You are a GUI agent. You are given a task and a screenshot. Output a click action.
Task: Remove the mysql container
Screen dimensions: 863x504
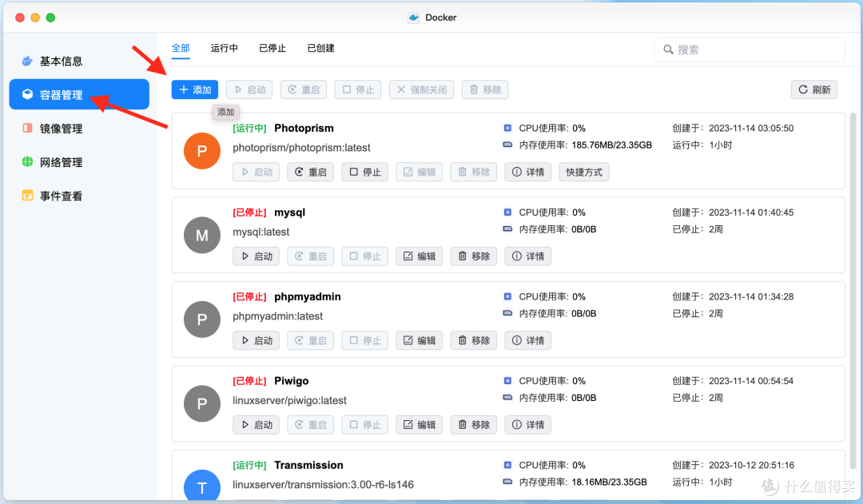point(474,256)
